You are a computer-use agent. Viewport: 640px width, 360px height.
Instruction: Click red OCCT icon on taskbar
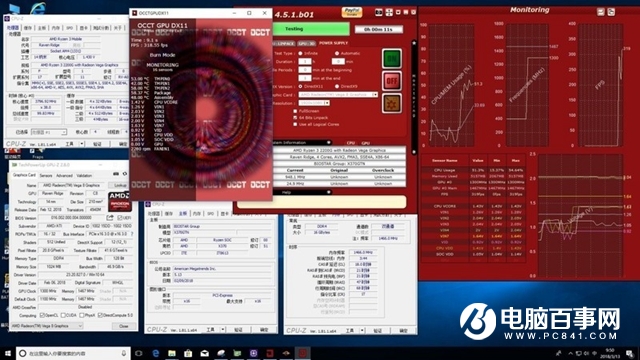pyautogui.click(x=302, y=353)
